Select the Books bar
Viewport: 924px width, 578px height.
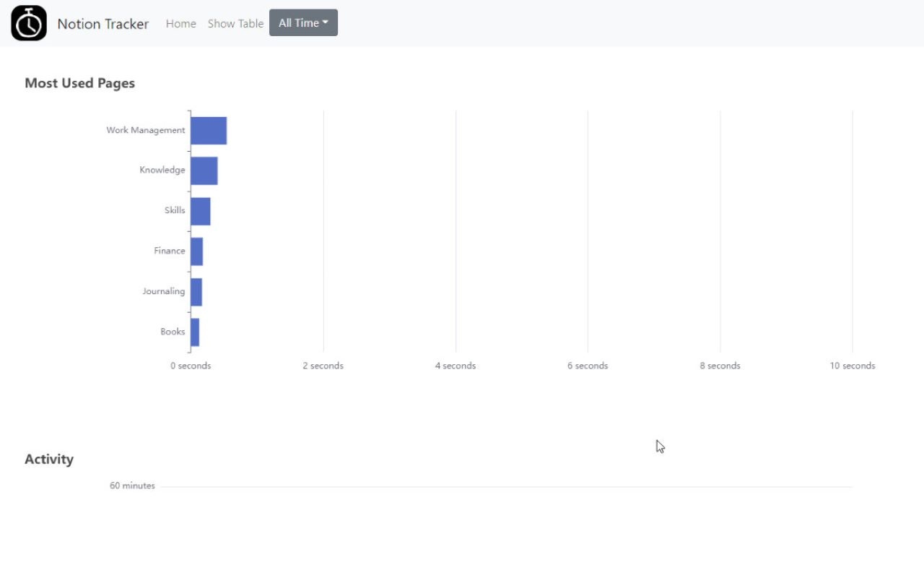click(x=194, y=332)
